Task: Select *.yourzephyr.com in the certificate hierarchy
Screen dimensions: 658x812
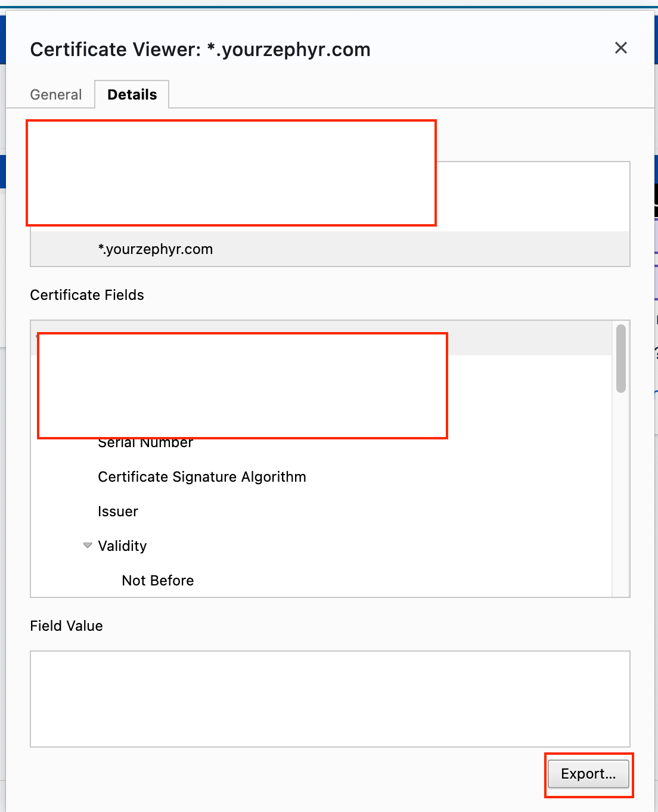Action: pyautogui.click(x=155, y=249)
